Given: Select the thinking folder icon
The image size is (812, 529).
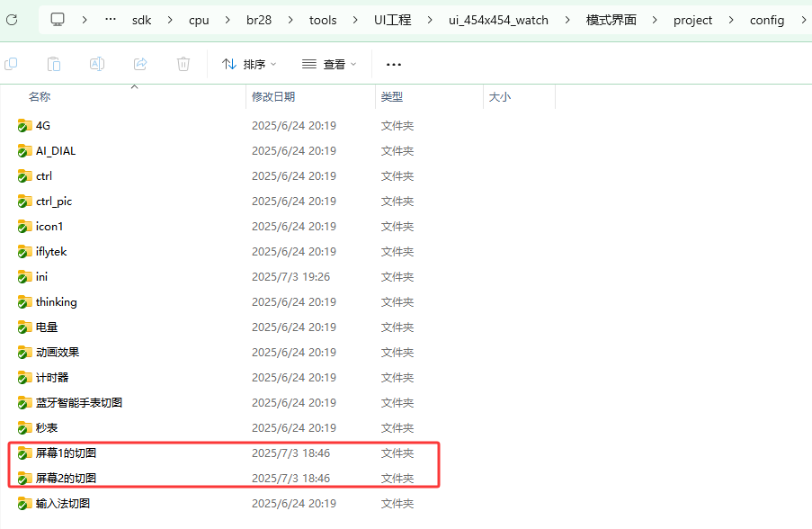Looking at the screenshot, I should pyautogui.click(x=24, y=302).
